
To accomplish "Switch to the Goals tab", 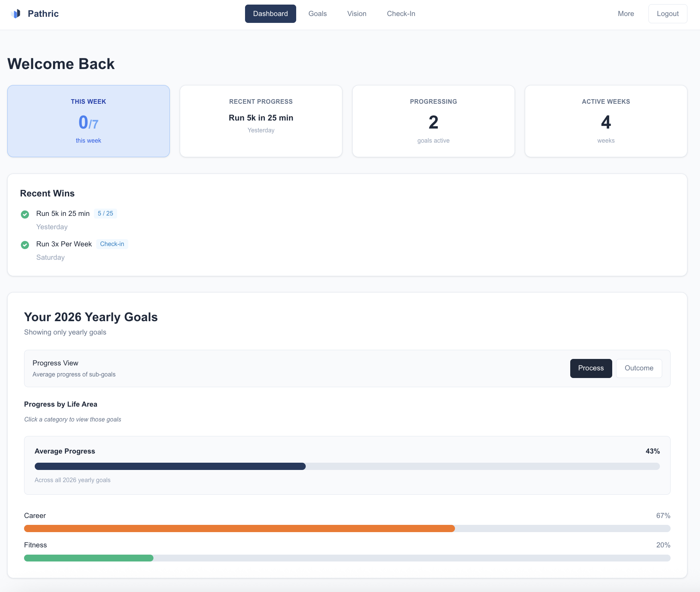I will tap(317, 13).
